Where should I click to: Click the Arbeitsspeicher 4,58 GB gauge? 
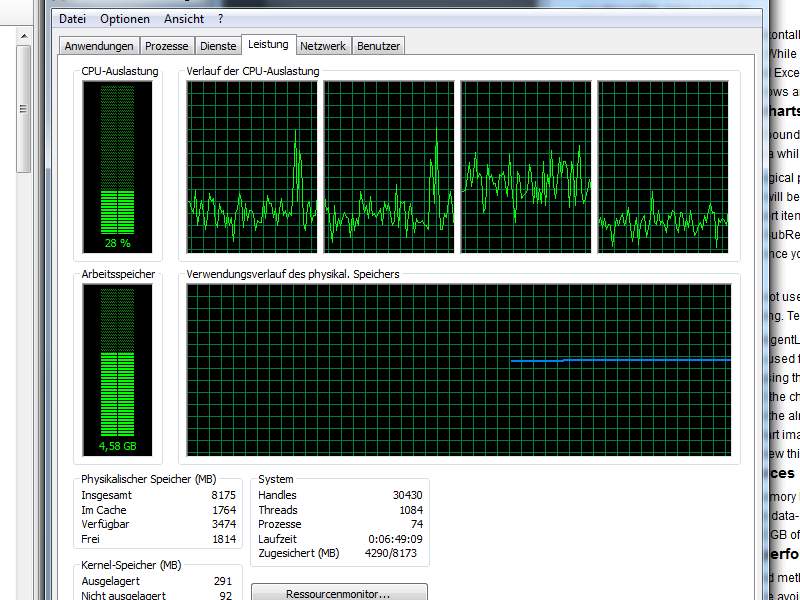117,370
